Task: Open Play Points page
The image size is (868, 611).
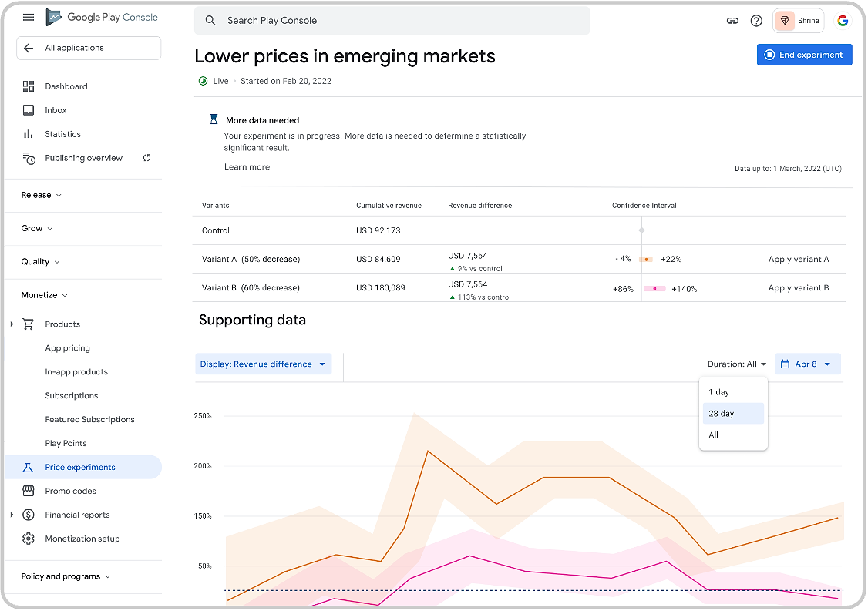Action: click(x=66, y=443)
